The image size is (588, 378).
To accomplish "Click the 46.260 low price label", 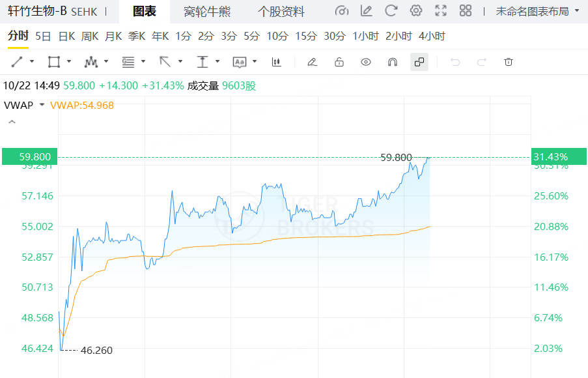I will 96,350.
